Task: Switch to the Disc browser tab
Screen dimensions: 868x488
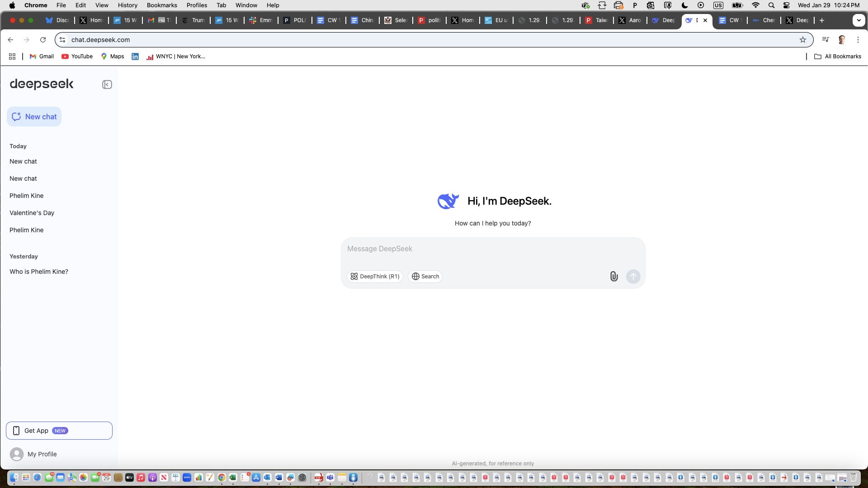Action: pos(57,20)
